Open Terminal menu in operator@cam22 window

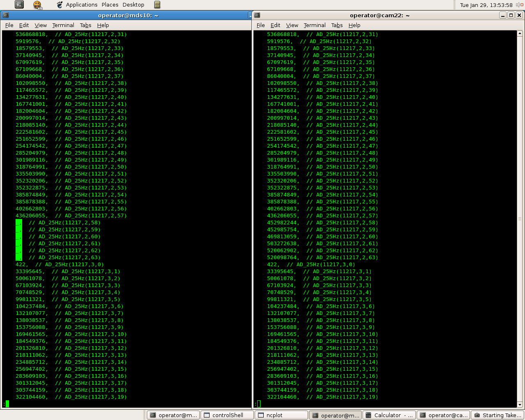pos(315,25)
